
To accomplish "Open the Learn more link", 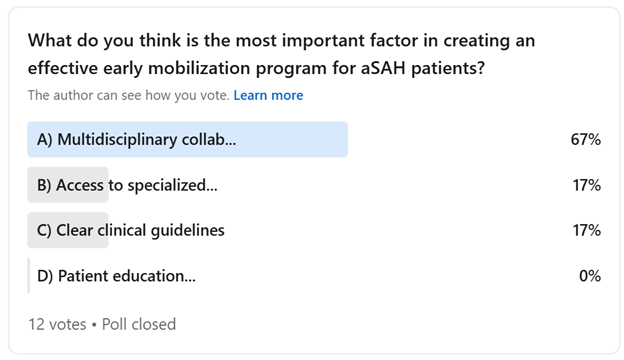I will pyautogui.click(x=268, y=95).
